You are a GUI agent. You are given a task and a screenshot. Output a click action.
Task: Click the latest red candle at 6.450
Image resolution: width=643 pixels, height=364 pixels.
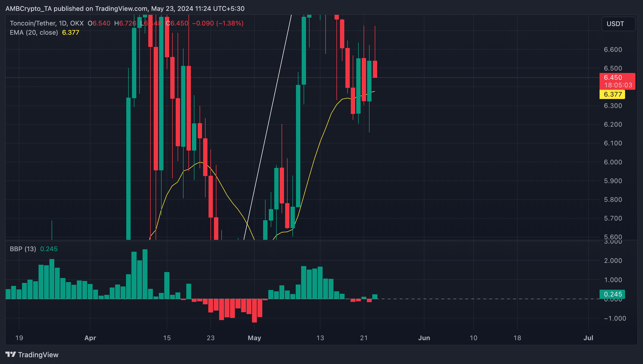(x=375, y=69)
